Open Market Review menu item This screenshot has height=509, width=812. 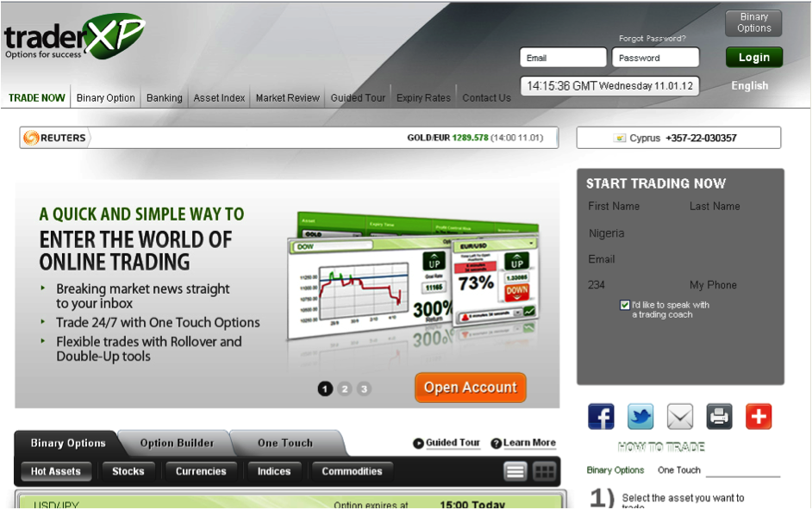click(x=287, y=98)
